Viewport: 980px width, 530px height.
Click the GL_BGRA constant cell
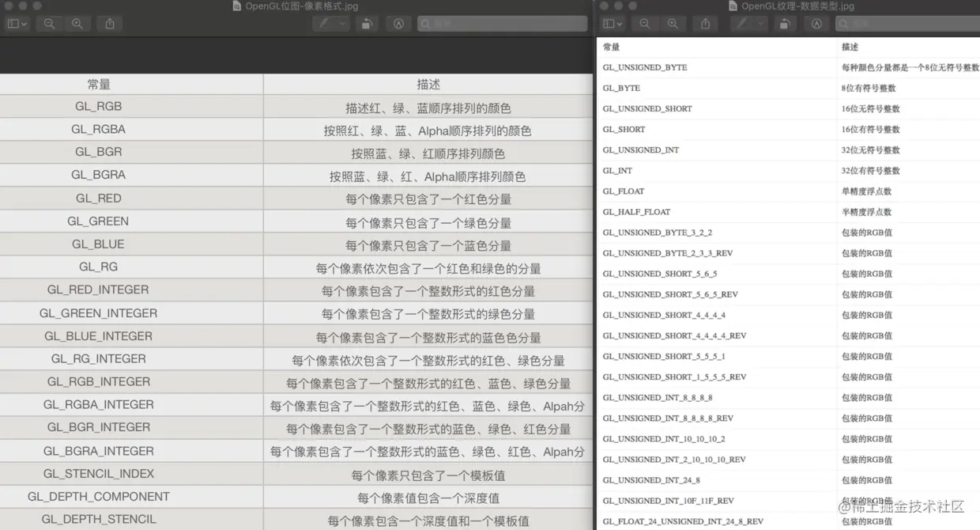pos(99,175)
